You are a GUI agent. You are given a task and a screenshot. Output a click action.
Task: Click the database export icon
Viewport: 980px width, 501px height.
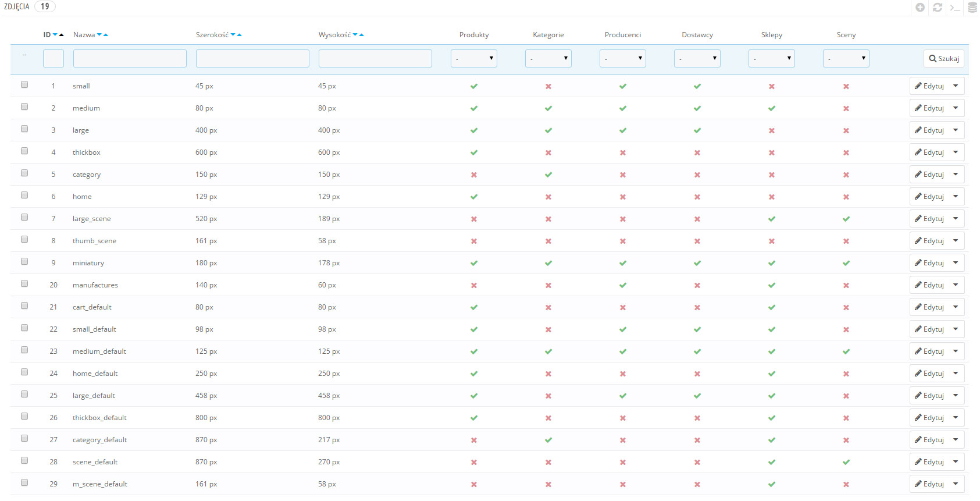pos(972,8)
